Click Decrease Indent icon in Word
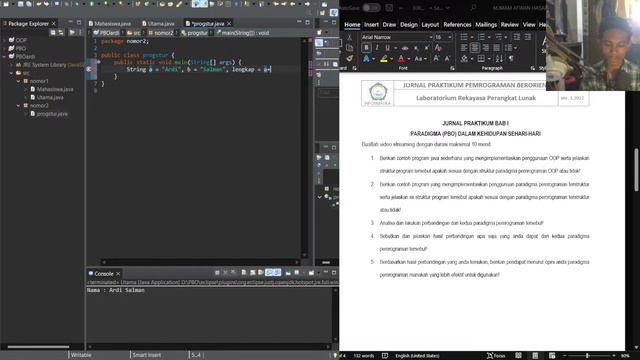The image size is (640, 360). [x=517, y=37]
